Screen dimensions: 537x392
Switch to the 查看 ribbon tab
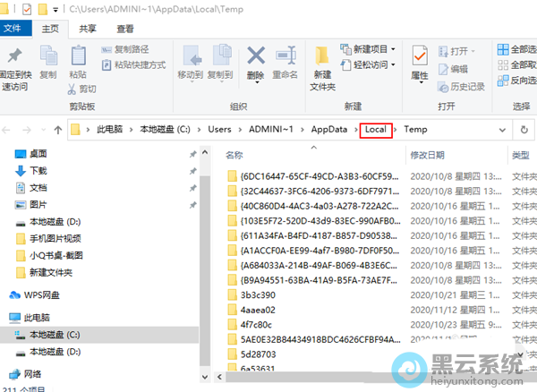(x=125, y=29)
